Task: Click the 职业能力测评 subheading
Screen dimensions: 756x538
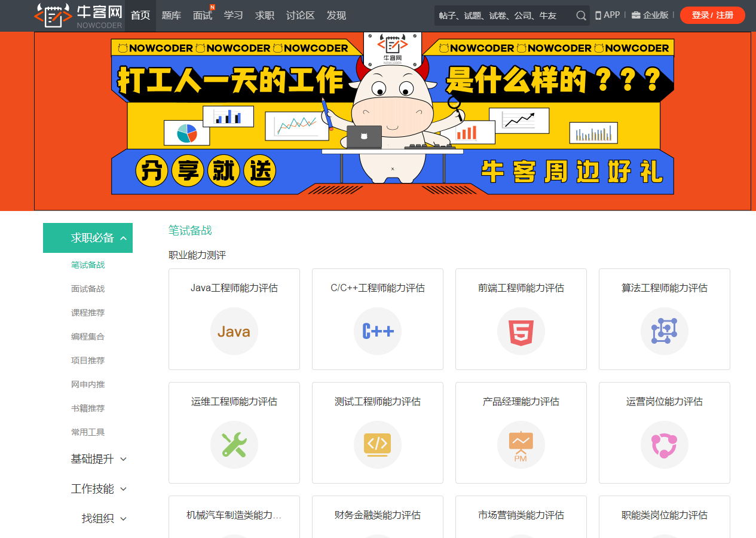Action: (x=197, y=255)
